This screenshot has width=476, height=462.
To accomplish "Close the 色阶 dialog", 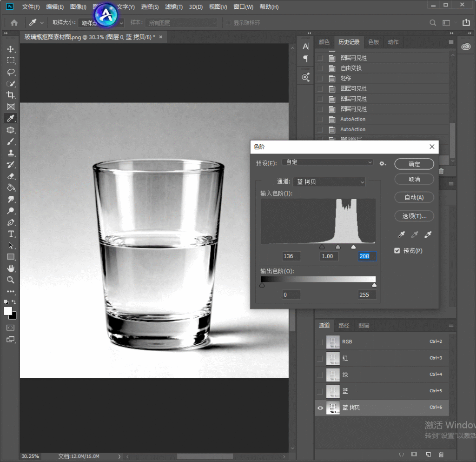I will click(432, 147).
